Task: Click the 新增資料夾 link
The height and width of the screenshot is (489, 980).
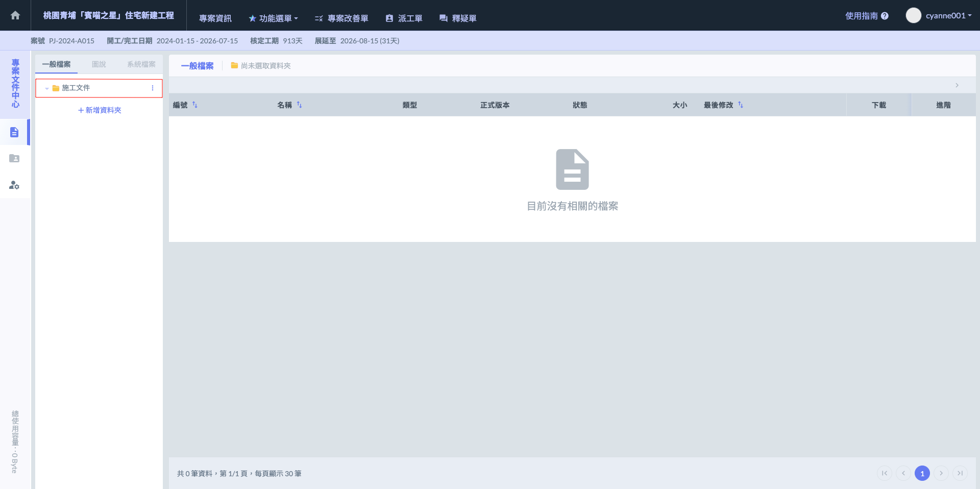Action: pos(100,110)
